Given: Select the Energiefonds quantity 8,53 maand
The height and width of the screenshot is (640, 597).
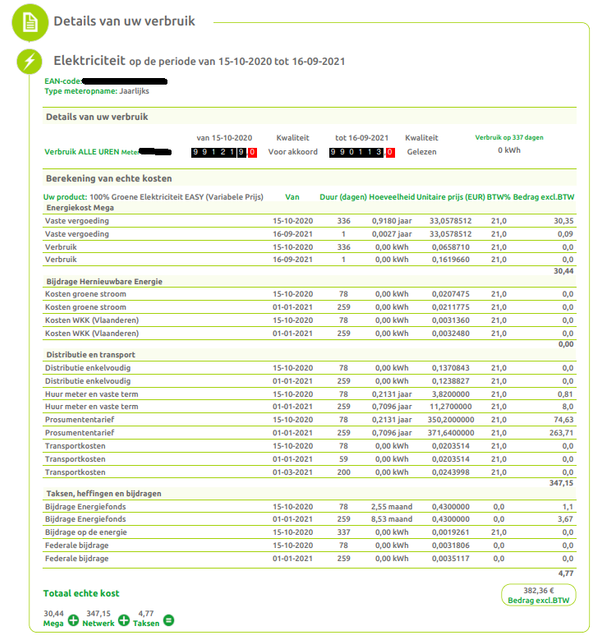Looking at the screenshot, I should pyautogui.click(x=392, y=519).
